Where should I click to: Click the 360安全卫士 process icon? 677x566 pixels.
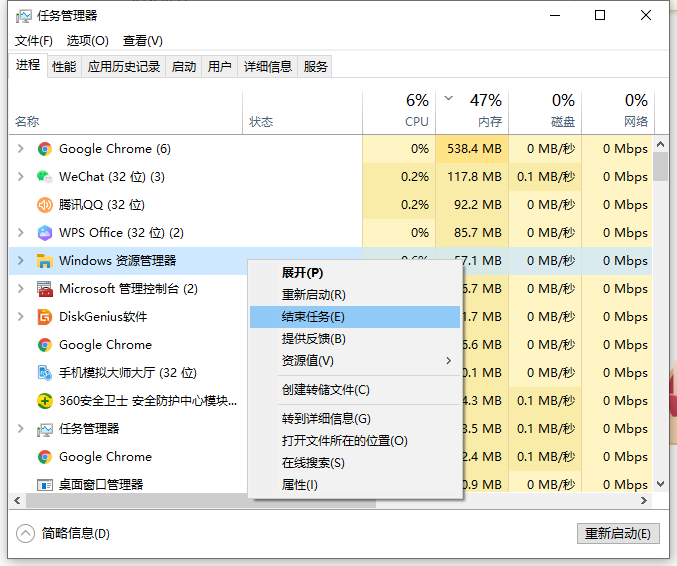(x=44, y=401)
